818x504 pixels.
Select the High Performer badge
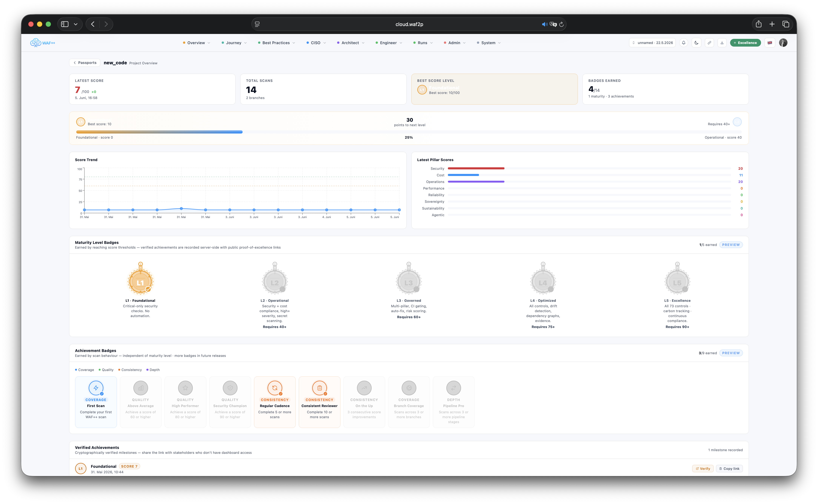click(185, 402)
